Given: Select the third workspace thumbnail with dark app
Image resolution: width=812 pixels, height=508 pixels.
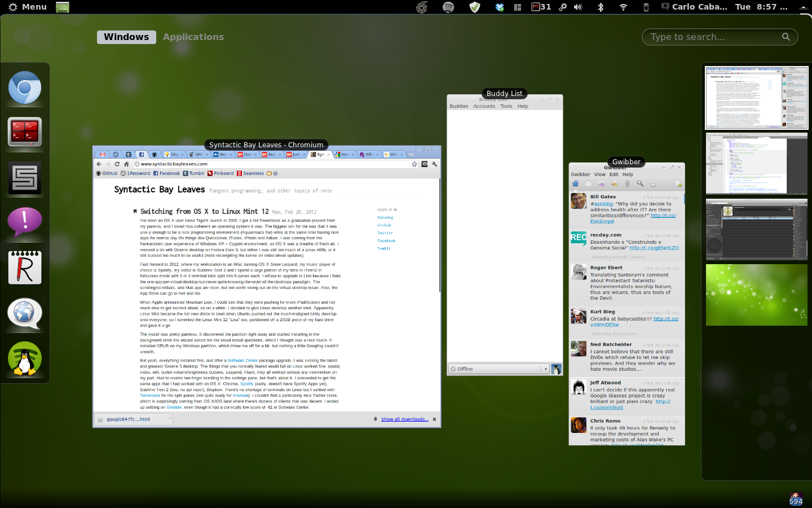Looking at the screenshot, I should pos(757,229).
